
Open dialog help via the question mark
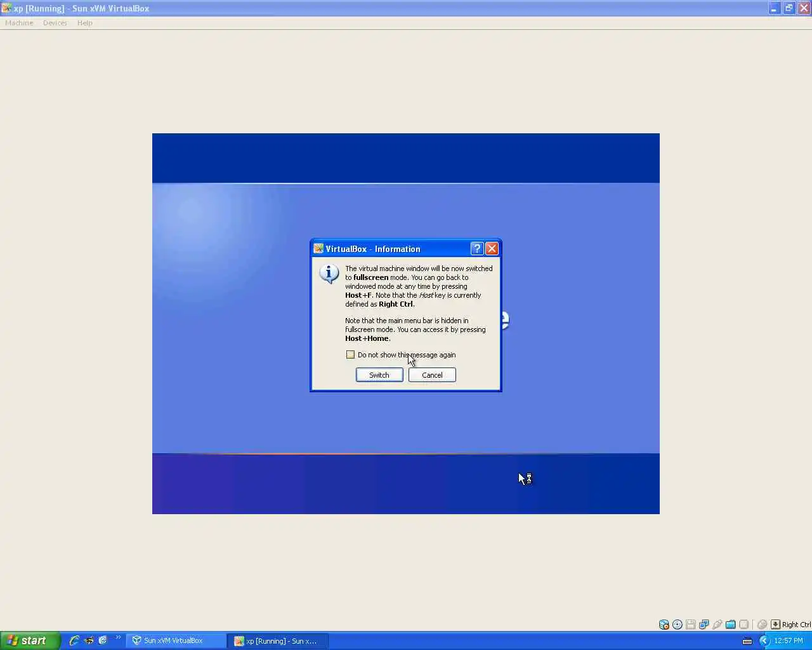click(477, 249)
